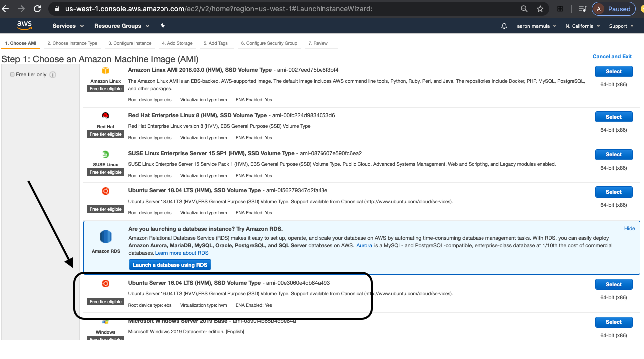Click Amazon Linux Free tier eligible badge
644x359 pixels.
(106, 89)
